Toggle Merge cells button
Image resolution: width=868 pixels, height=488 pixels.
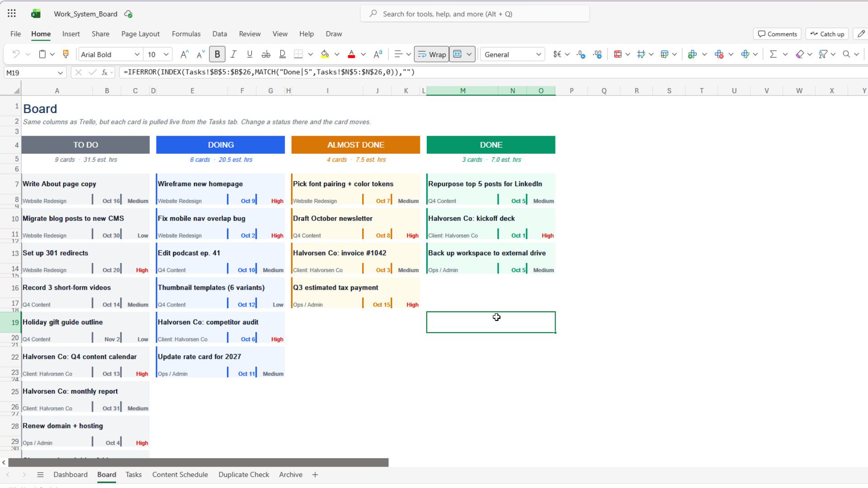click(x=457, y=54)
